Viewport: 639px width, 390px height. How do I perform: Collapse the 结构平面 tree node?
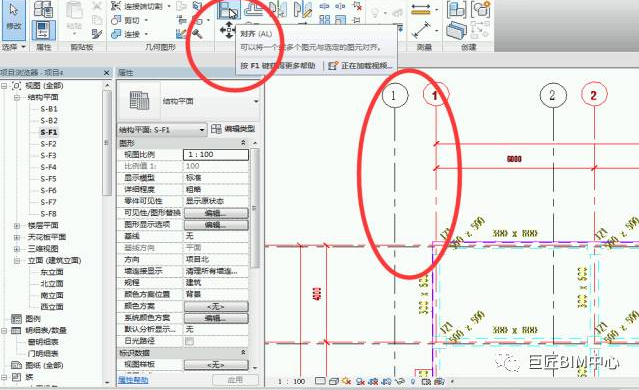[17, 97]
